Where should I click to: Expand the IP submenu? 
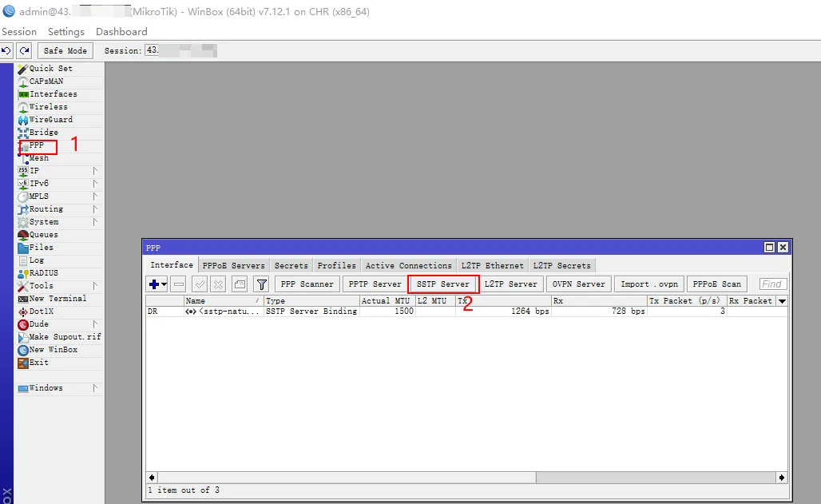pos(95,171)
